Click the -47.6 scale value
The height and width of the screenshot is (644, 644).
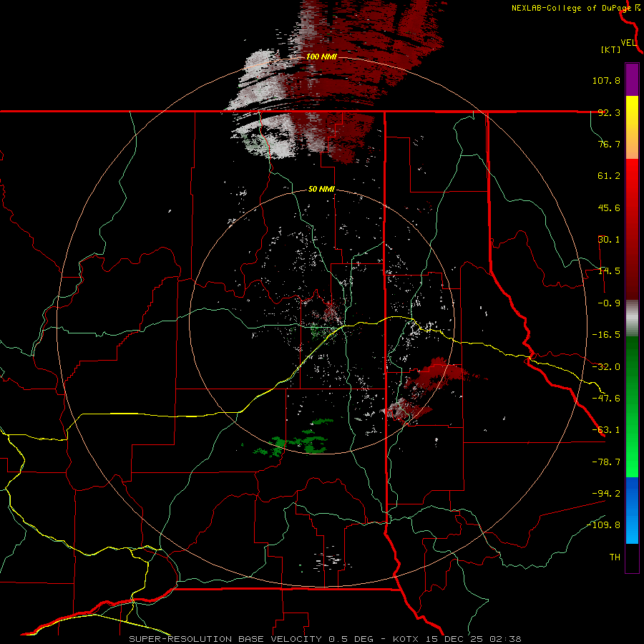tap(606, 399)
